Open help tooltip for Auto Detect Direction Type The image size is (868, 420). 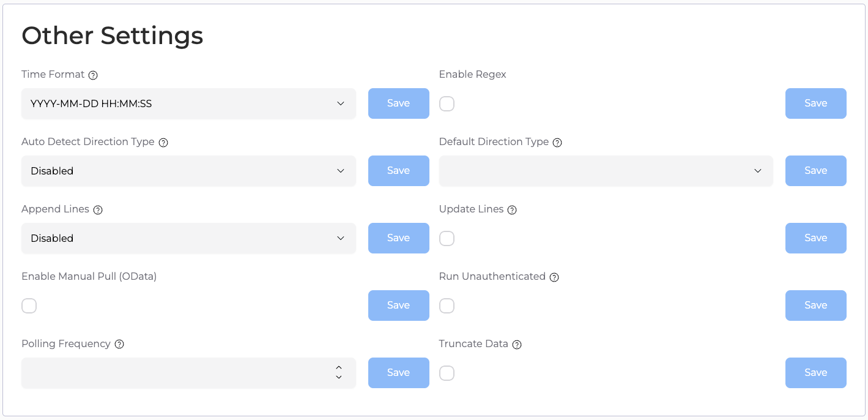163,143
